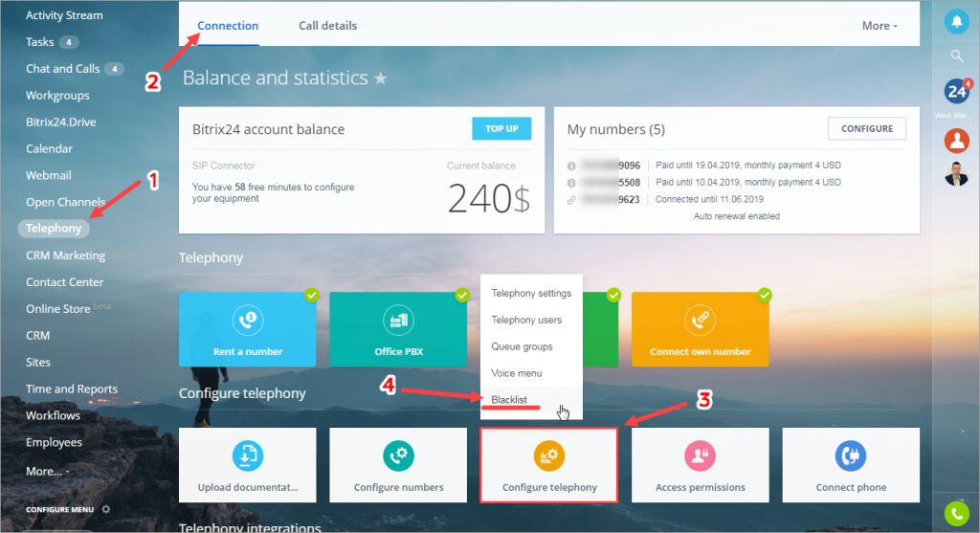Switch to the Connection tab

228,26
